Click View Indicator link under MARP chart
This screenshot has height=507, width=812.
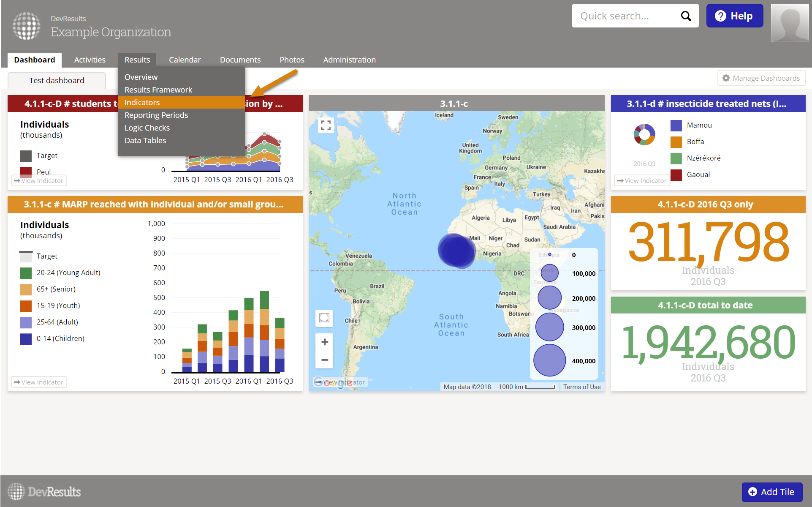pyautogui.click(x=39, y=382)
